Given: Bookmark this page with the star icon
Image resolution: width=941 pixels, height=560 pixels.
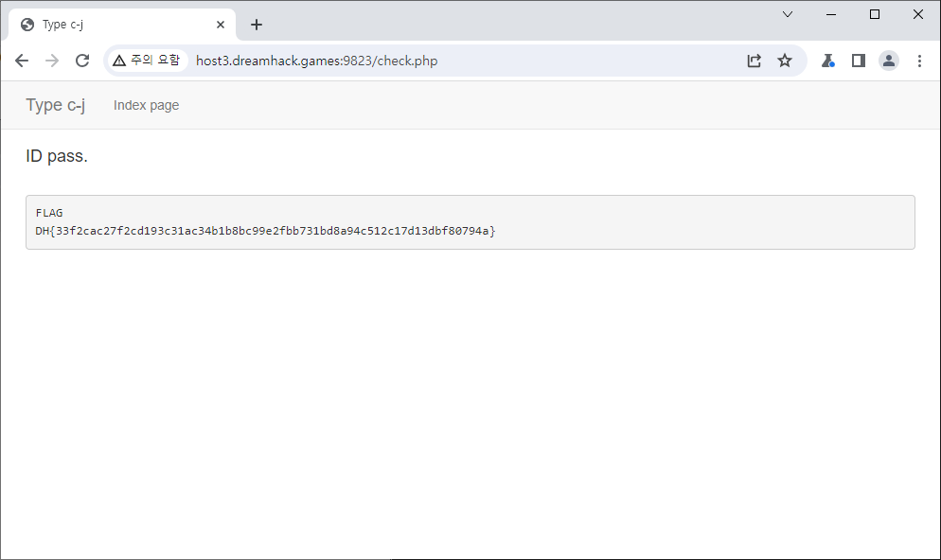Looking at the screenshot, I should pyautogui.click(x=785, y=61).
